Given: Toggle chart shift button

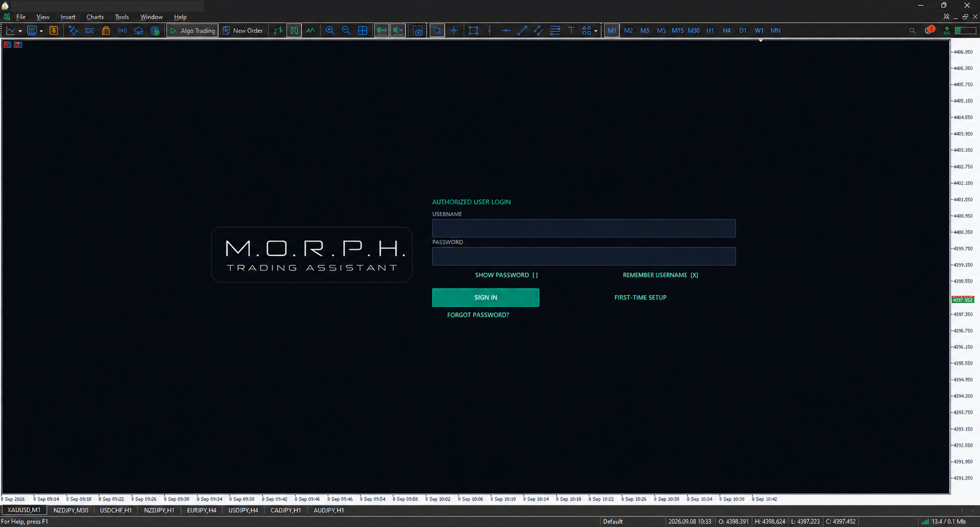Looking at the screenshot, I should click(x=398, y=30).
